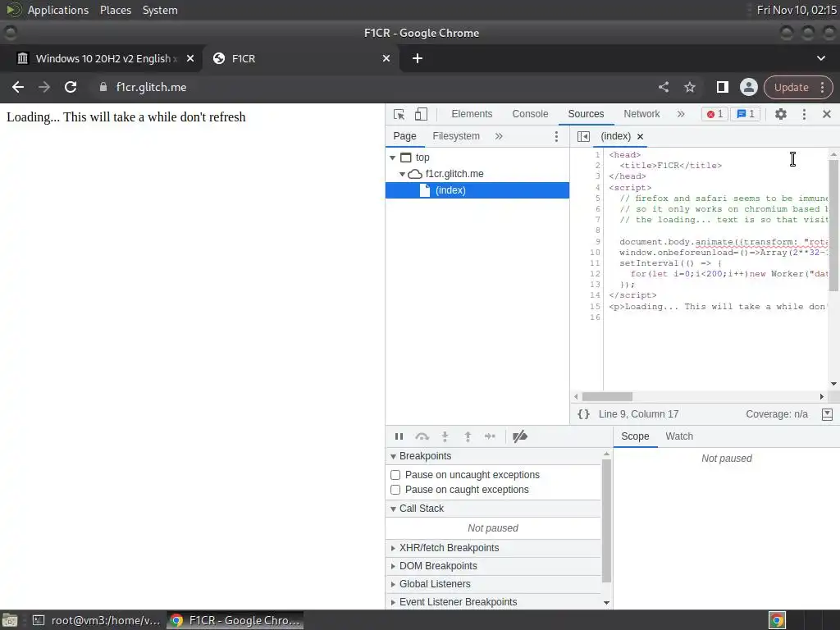This screenshot has width=840, height=630.
Task: Click Chrome back navigation arrow
Action: tap(18, 87)
